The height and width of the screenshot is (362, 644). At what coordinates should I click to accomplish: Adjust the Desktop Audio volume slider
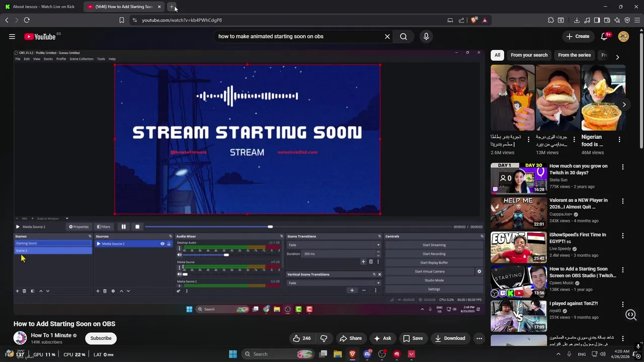231,255
